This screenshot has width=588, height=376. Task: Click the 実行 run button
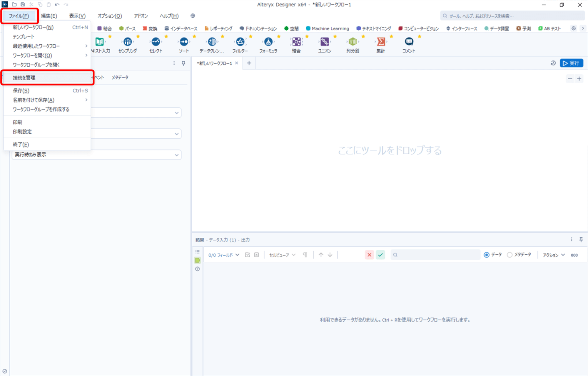(571, 63)
